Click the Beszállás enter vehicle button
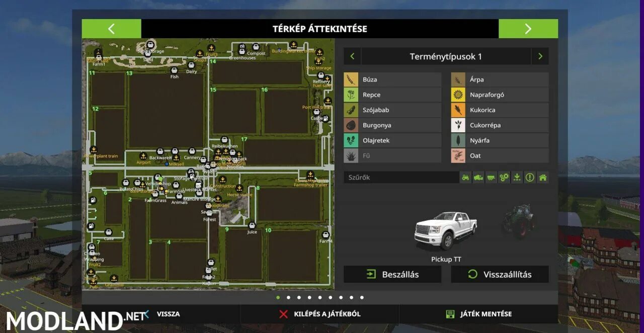This screenshot has height=333, width=644. point(392,274)
